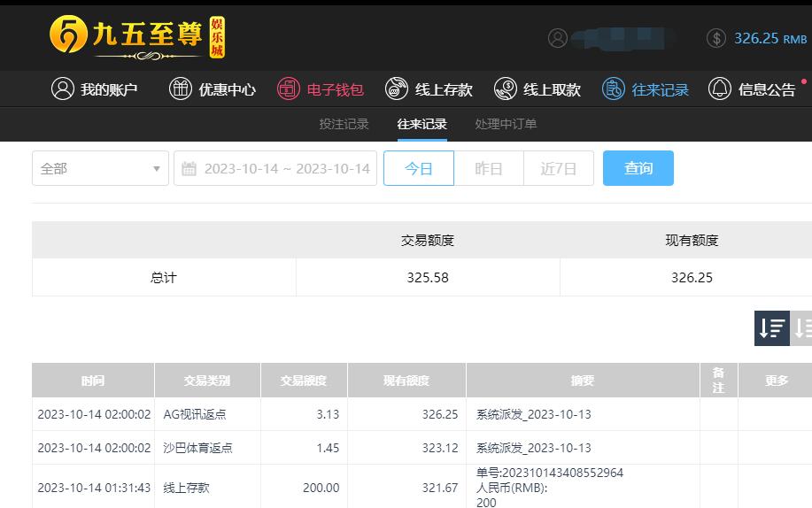Viewport: 812px width, 508px height.
Task: Click the 我的账户 person icon
Action: [x=63, y=89]
